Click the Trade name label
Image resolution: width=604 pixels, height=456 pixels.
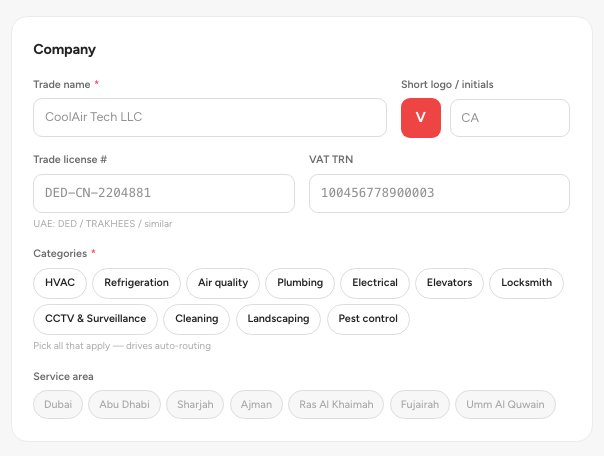click(x=62, y=84)
